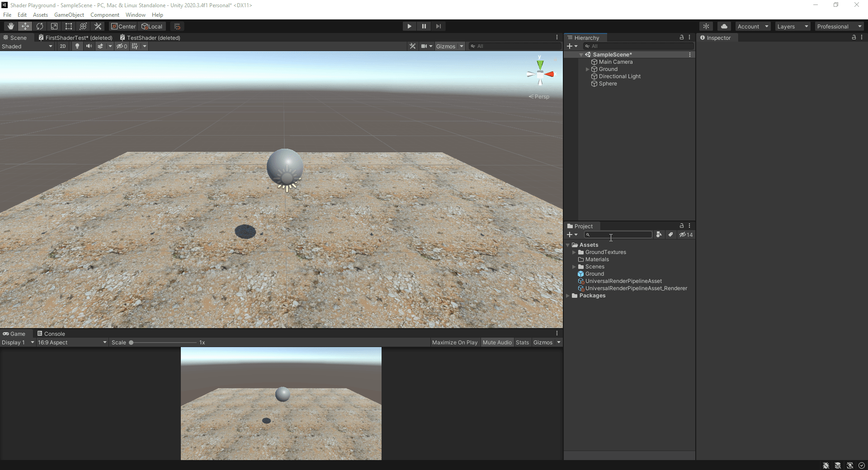
Task: Click the Hierarchy search field
Action: pyautogui.click(x=638, y=46)
